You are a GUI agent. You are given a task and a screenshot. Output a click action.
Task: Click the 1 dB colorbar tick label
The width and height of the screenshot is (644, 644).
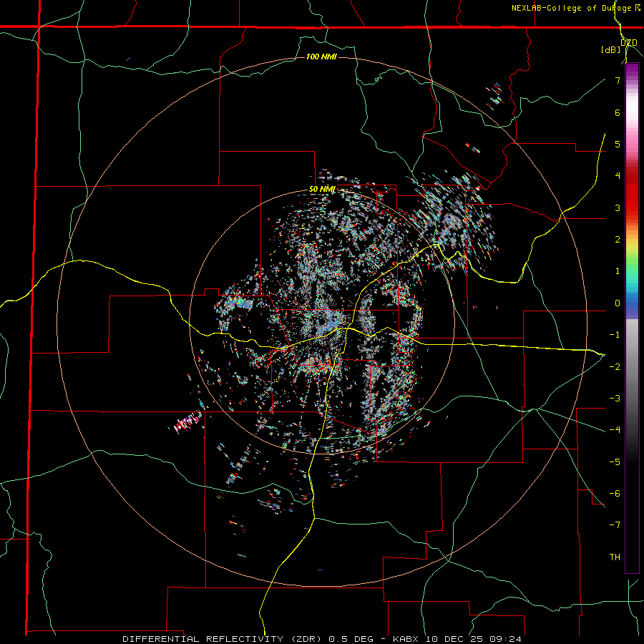tap(618, 271)
